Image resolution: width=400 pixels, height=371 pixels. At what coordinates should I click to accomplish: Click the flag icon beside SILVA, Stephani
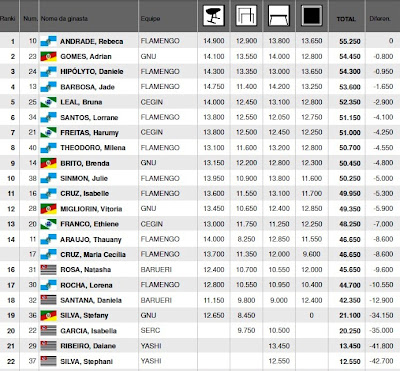click(48, 361)
